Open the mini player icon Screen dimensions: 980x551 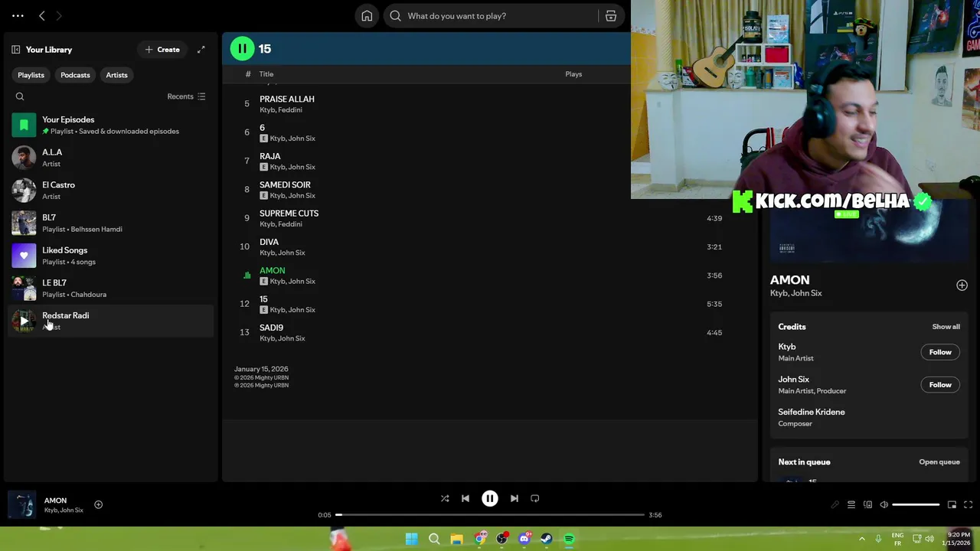pyautogui.click(x=952, y=505)
